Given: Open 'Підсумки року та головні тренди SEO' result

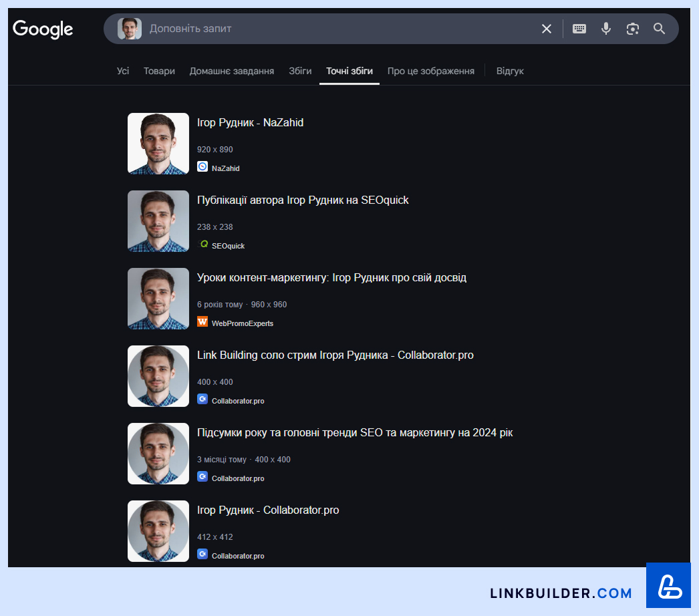Looking at the screenshot, I should [x=355, y=433].
